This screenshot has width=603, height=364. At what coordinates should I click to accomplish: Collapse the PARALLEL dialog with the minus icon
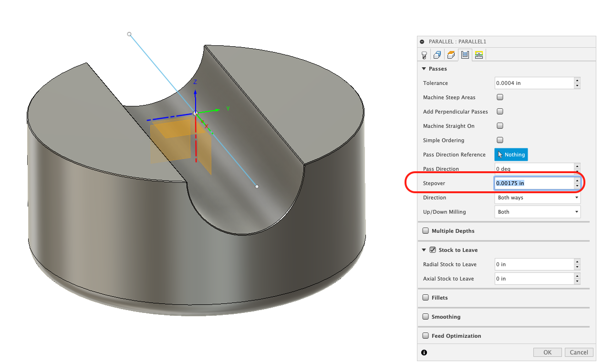coord(422,42)
